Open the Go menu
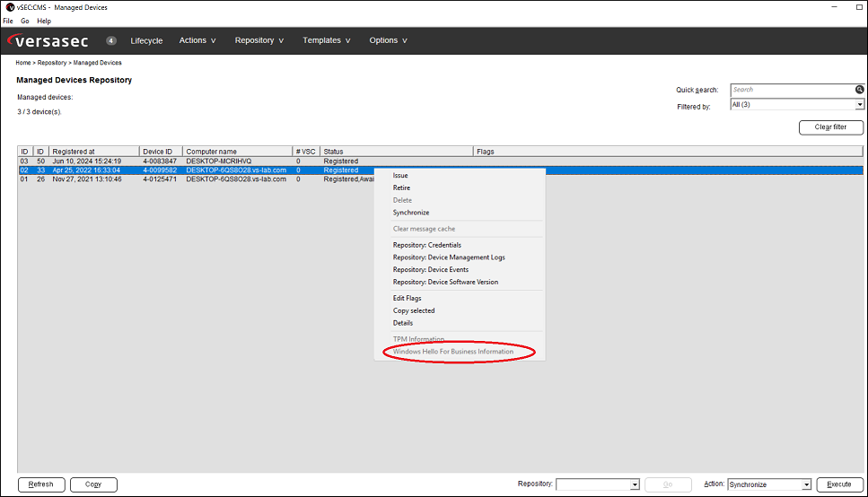This screenshot has width=868, height=497. pos(25,21)
